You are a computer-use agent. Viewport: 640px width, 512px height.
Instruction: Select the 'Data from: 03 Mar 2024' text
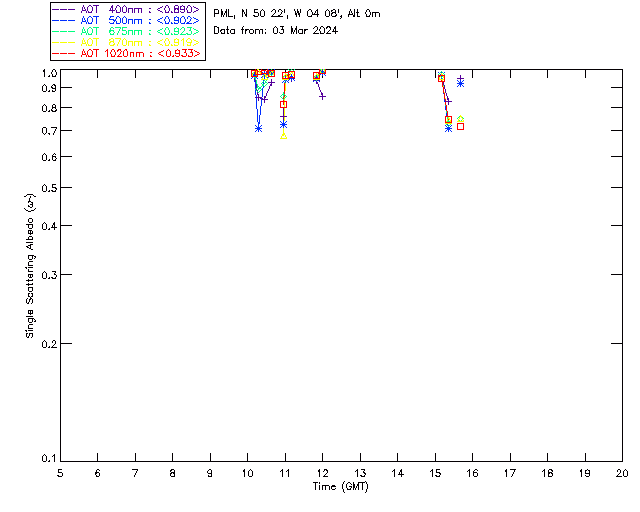click(x=276, y=30)
